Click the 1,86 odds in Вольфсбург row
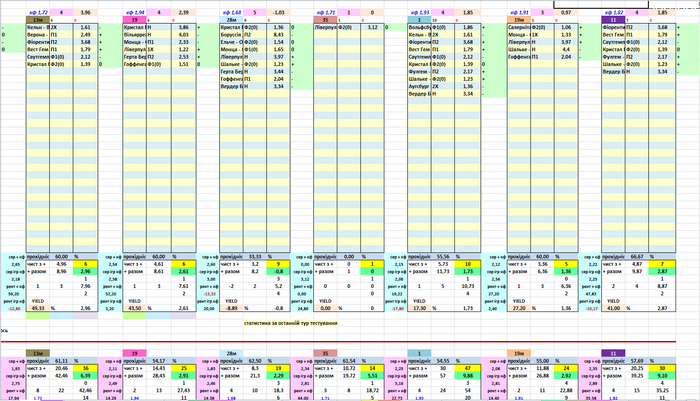Viewport: 700px width, 401px height. 468,27
